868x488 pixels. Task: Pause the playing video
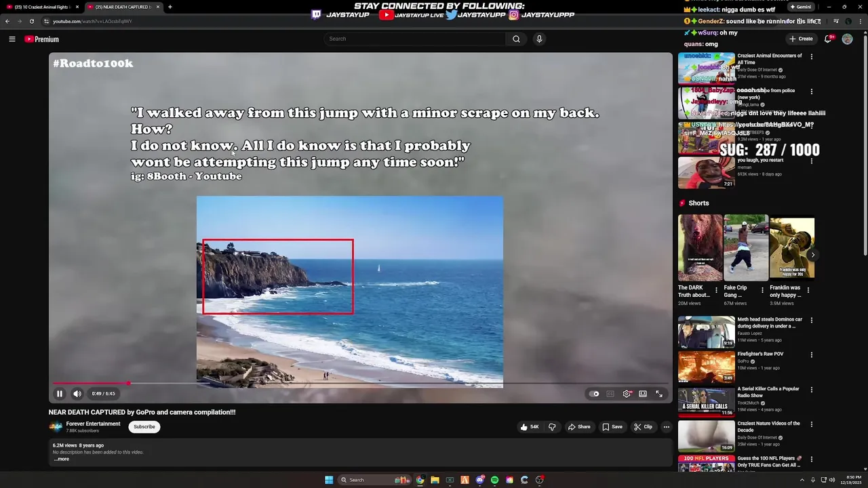tap(60, 394)
